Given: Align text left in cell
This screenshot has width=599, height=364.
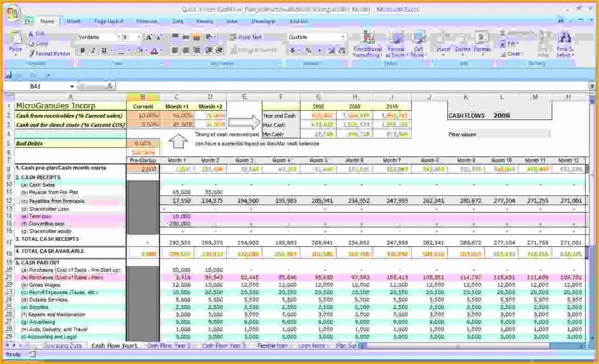Looking at the screenshot, I should (x=175, y=50).
